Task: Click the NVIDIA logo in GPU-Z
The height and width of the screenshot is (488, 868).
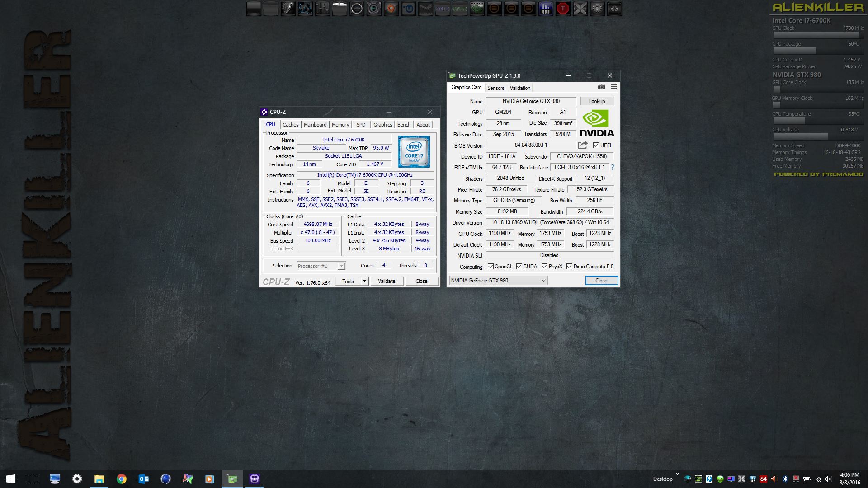Action: point(597,123)
